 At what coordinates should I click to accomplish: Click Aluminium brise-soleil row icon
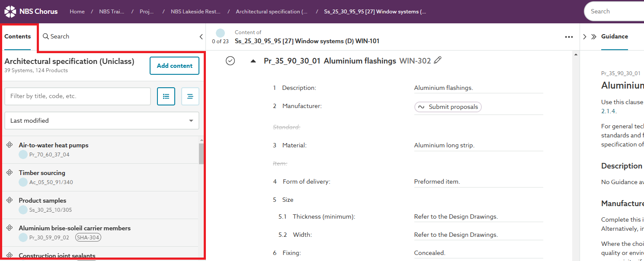click(10, 228)
